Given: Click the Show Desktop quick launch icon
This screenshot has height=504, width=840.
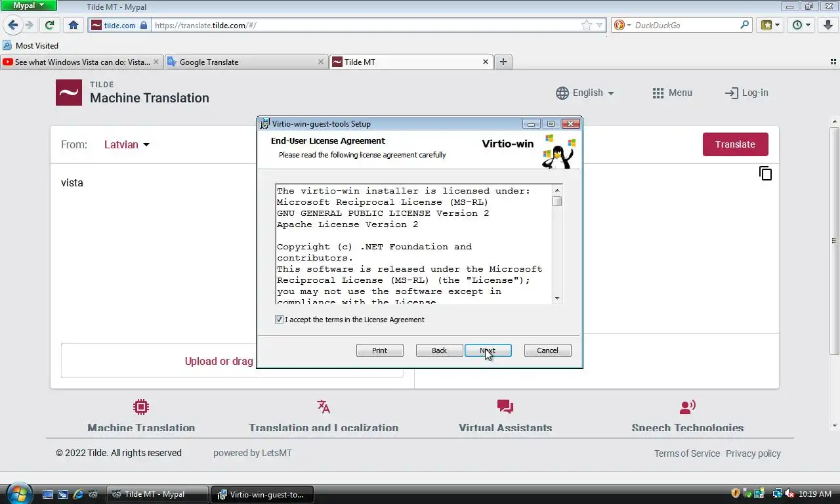Looking at the screenshot, I should 48,494.
